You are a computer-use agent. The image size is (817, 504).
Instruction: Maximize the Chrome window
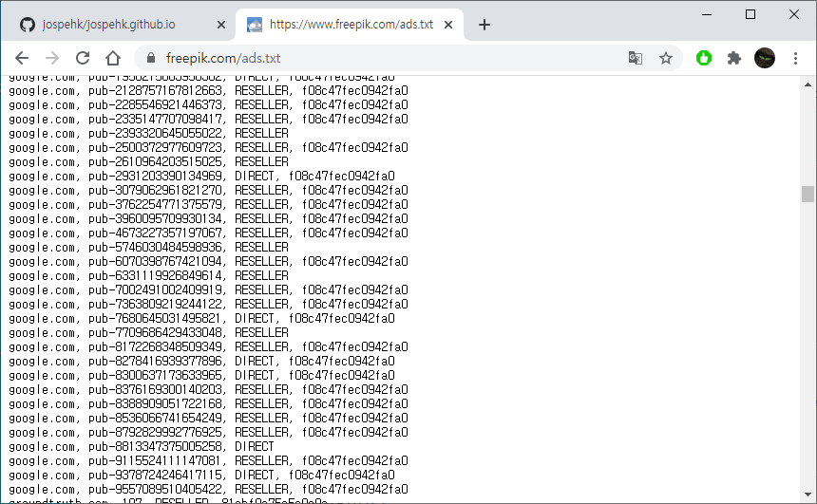[x=750, y=14]
